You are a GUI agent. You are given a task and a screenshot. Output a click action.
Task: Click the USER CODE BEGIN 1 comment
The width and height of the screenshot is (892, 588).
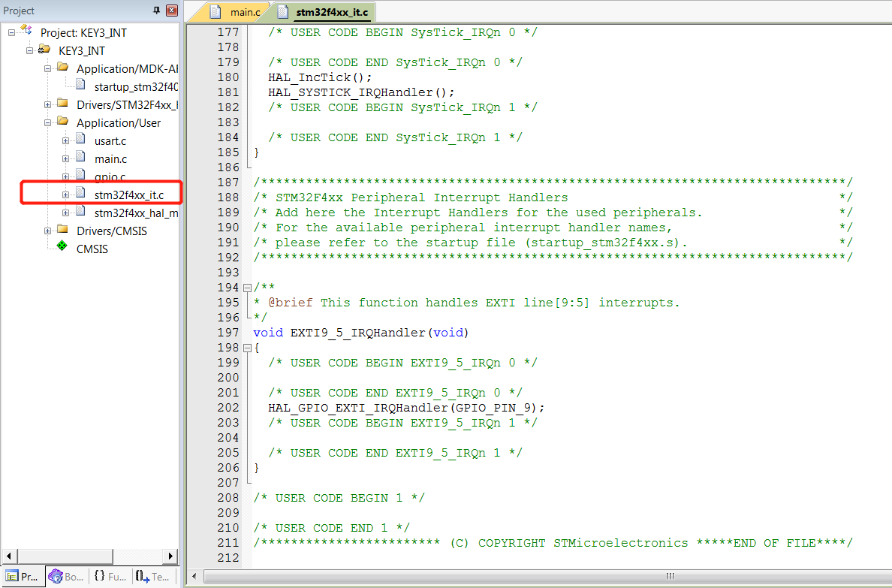(x=339, y=497)
